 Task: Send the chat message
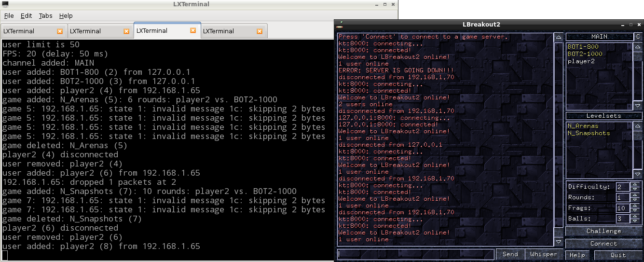click(510, 254)
